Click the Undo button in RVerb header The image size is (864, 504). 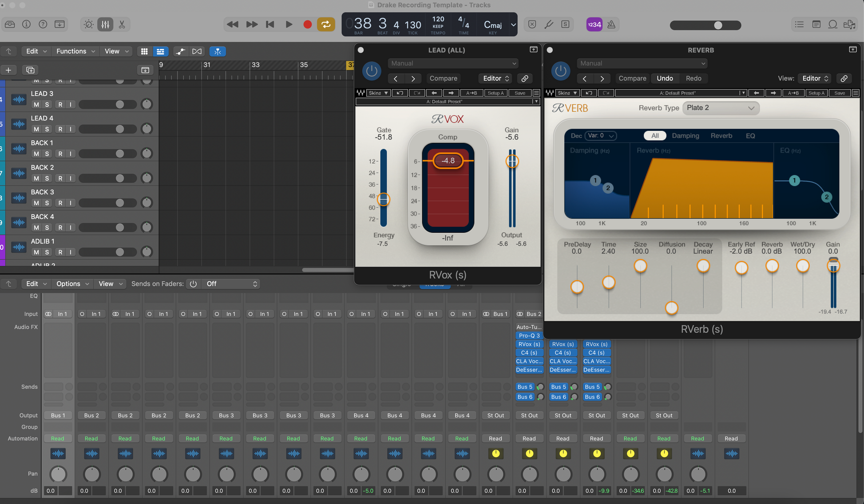664,79
